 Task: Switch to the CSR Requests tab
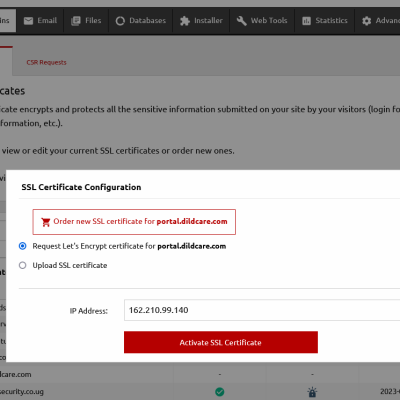[x=46, y=62]
